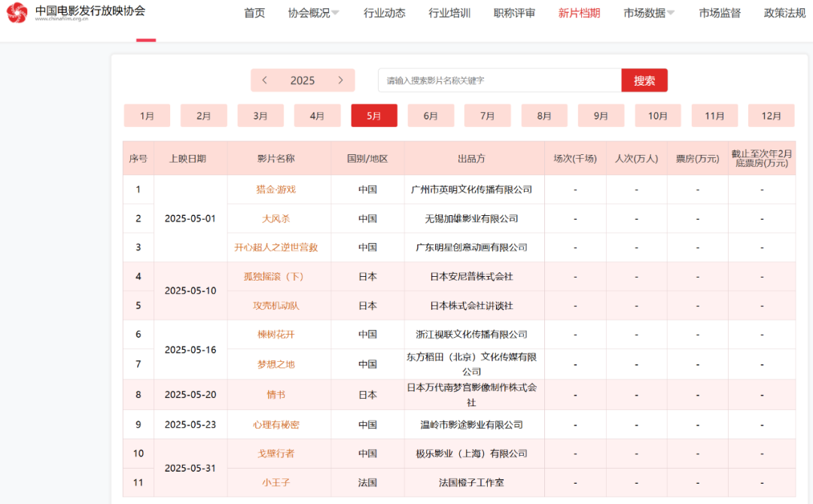Select the active 5月 month tab

[x=374, y=116]
